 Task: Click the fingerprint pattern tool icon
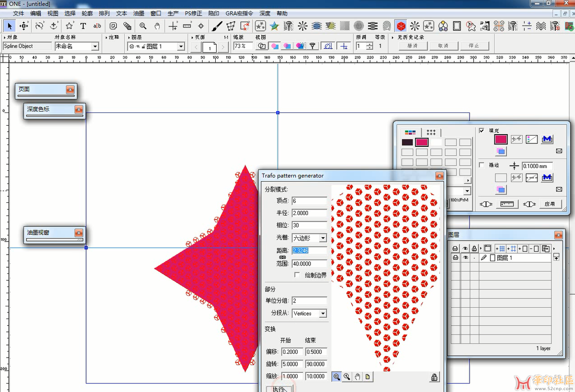coord(387,26)
